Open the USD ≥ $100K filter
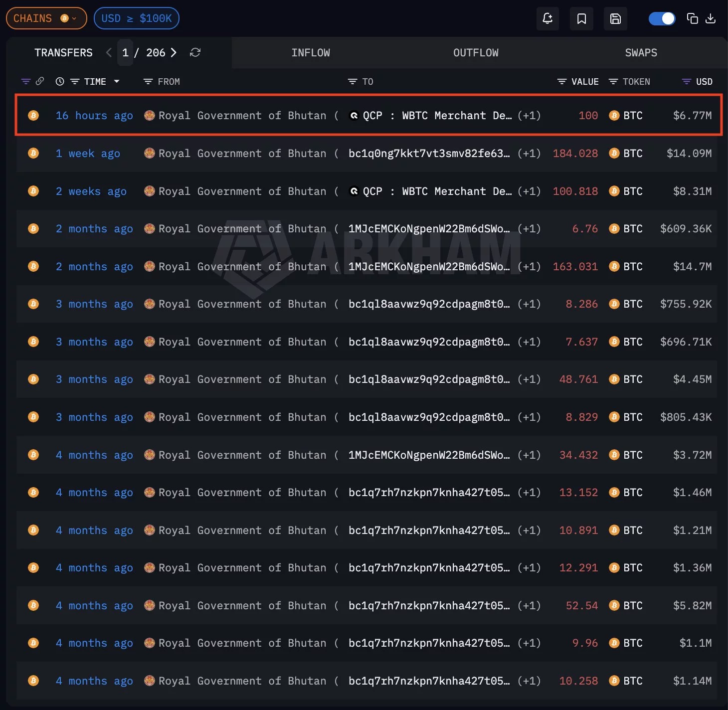The width and height of the screenshot is (728, 710). [136, 18]
